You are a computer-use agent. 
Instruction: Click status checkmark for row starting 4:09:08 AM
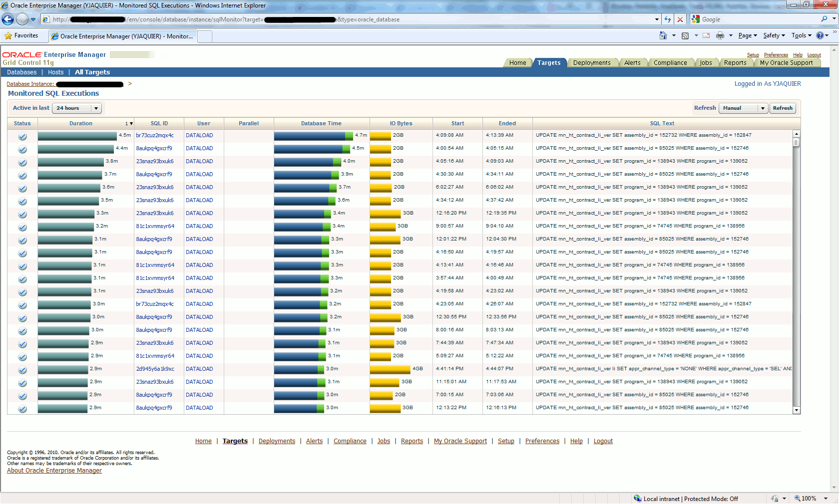click(22, 136)
